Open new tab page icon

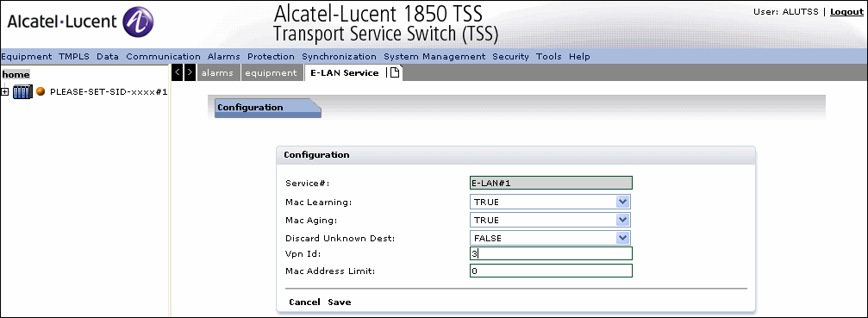[395, 72]
